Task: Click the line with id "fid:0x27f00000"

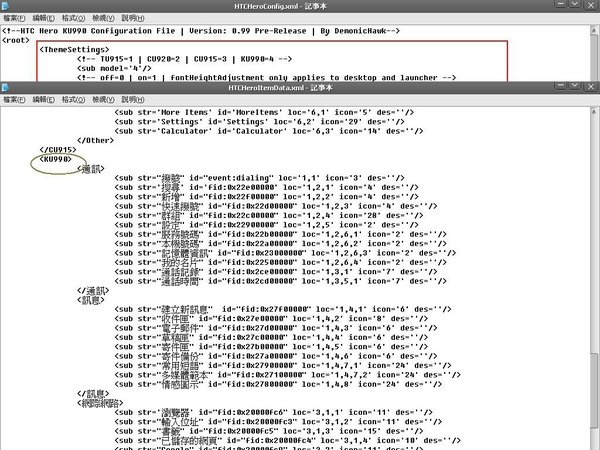Action: [x=283, y=309]
